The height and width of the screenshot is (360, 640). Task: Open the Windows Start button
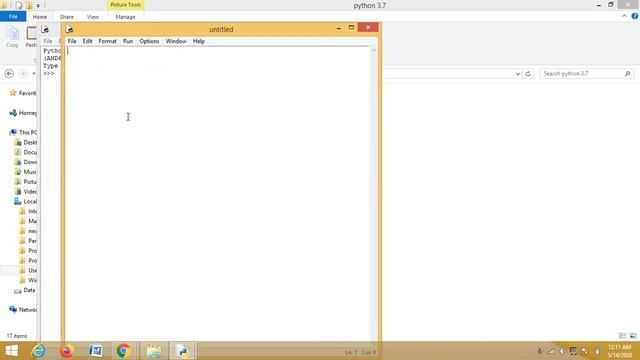[11, 351]
